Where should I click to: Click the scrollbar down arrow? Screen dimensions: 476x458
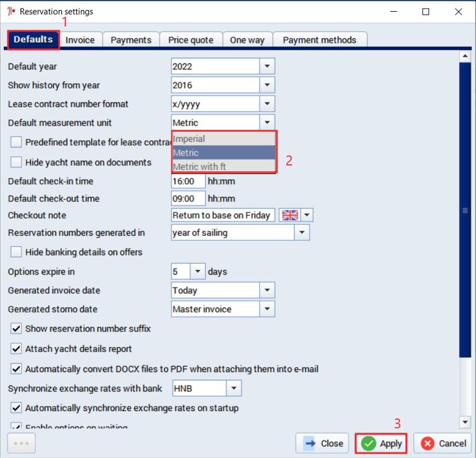465,422
